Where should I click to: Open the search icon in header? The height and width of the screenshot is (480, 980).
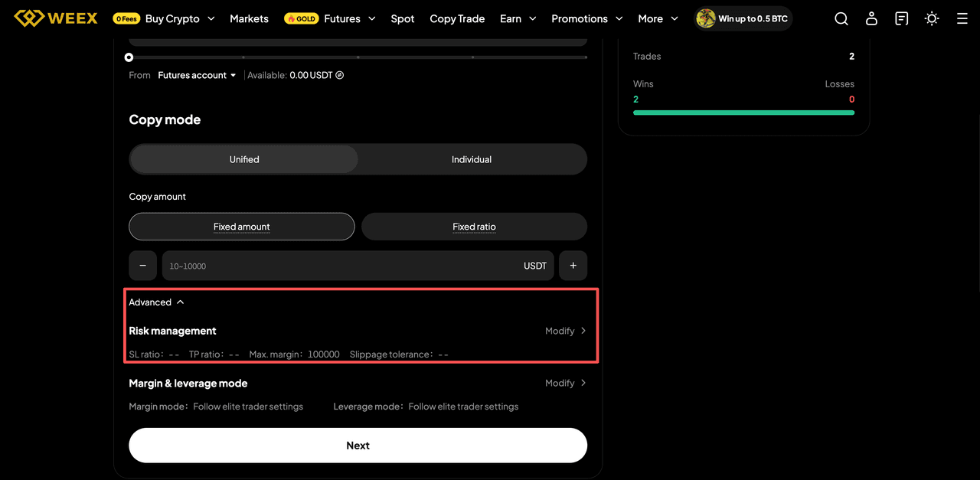(841, 18)
